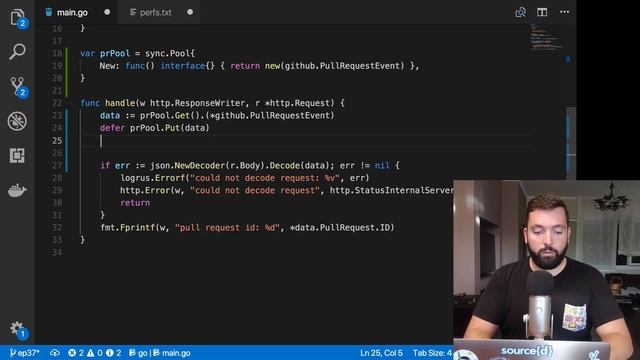Click the ep37* branch indicator
Screen dimensions: 640x360
coord(24,353)
